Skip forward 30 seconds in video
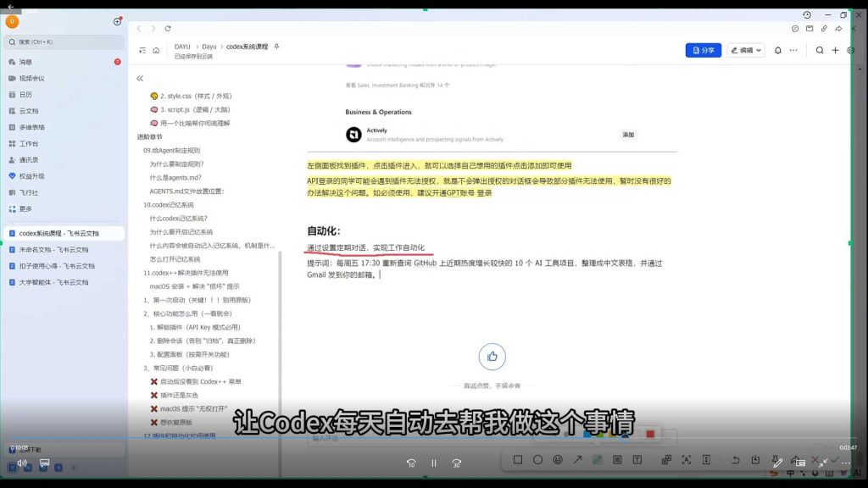Image resolution: width=868 pixels, height=488 pixels. pos(457,463)
